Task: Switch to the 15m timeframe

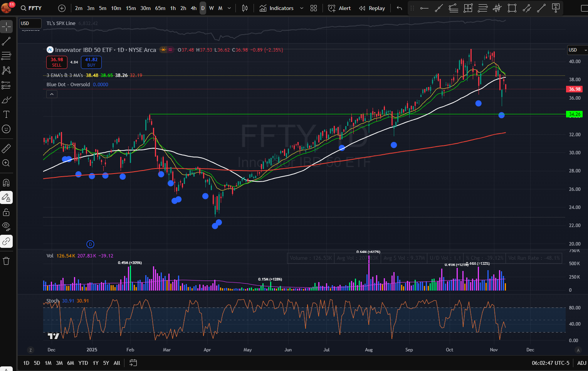Action: [131, 8]
